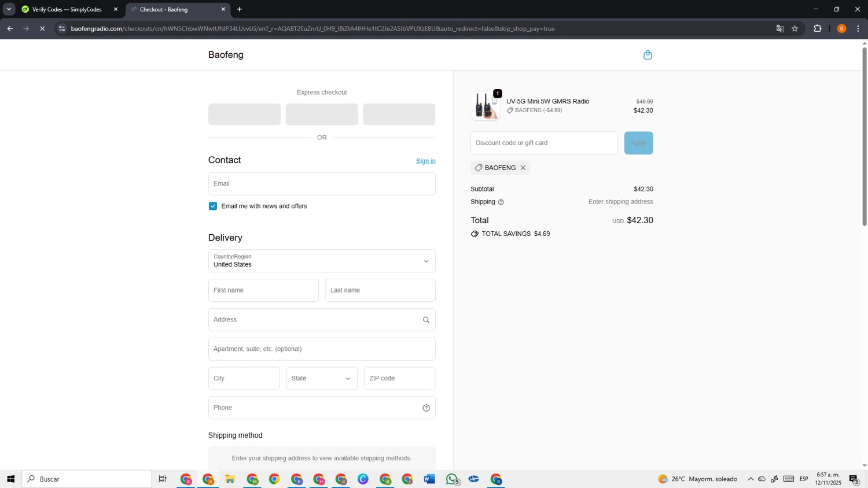The width and height of the screenshot is (868, 488).
Task: Open the tab search dropdown arrow
Action: point(9,9)
